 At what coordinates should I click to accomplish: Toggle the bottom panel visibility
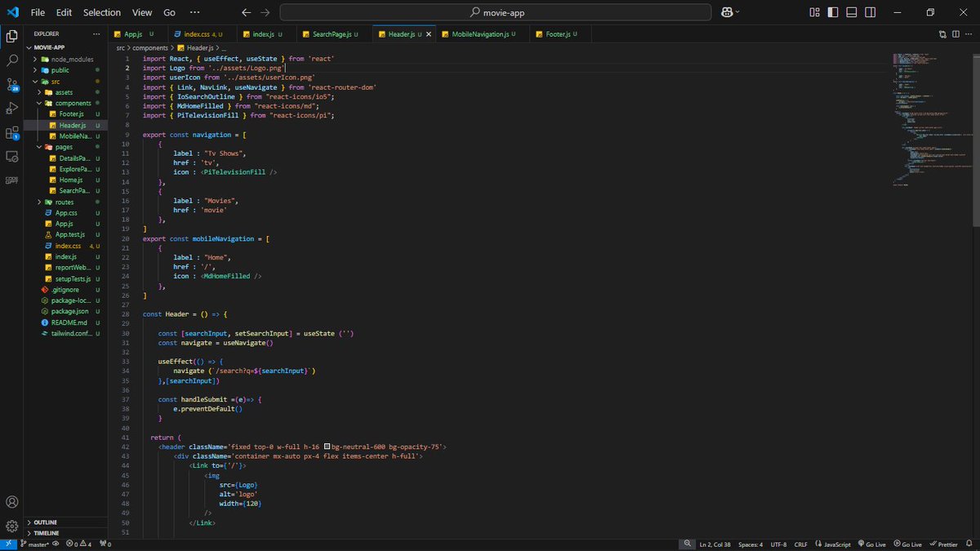[x=851, y=12]
